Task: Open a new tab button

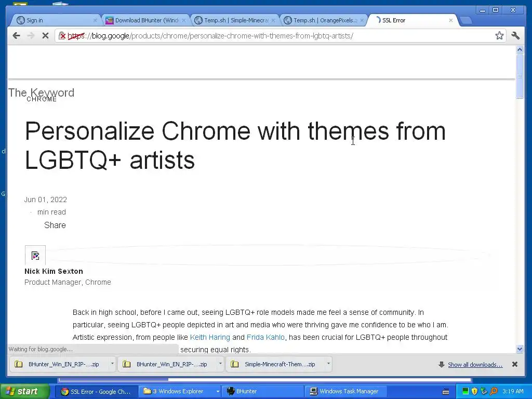Action: click(x=466, y=20)
